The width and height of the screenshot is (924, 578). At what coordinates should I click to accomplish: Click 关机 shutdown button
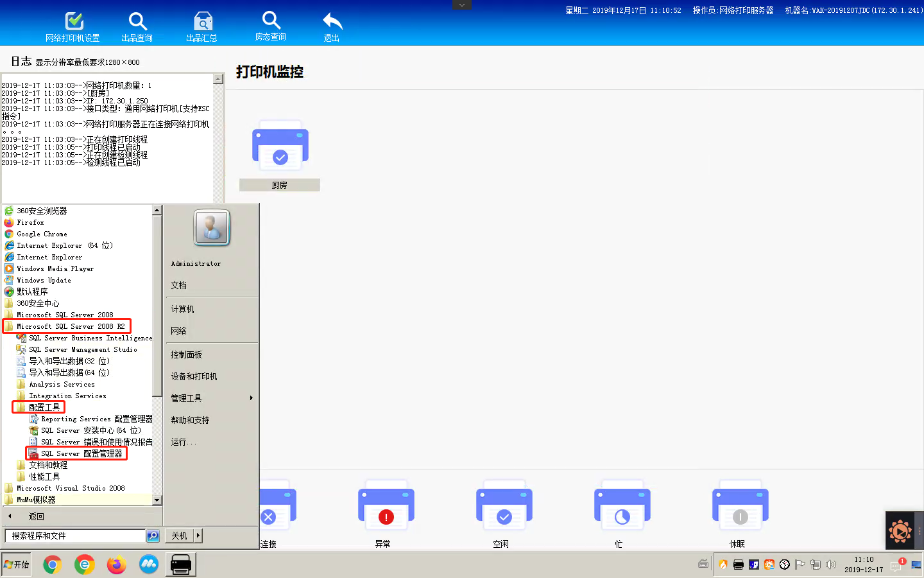coord(180,536)
